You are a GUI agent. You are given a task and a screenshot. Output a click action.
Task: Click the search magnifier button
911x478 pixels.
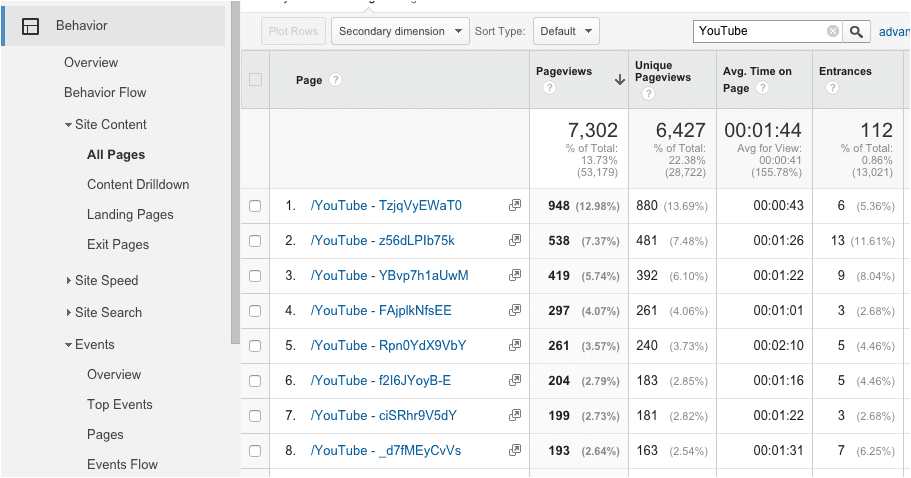(856, 31)
